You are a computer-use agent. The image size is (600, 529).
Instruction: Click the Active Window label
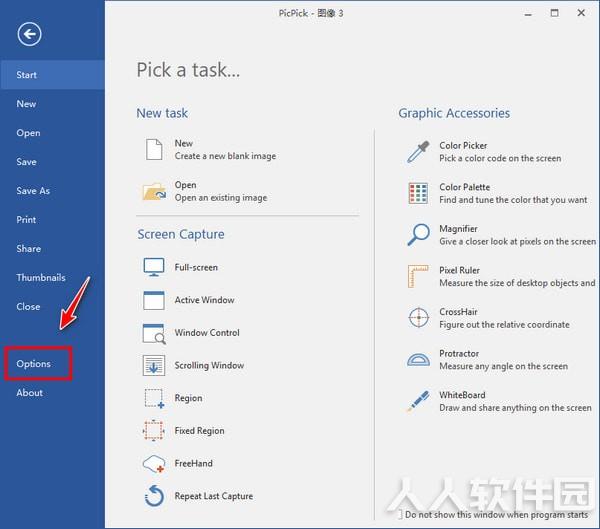(204, 300)
